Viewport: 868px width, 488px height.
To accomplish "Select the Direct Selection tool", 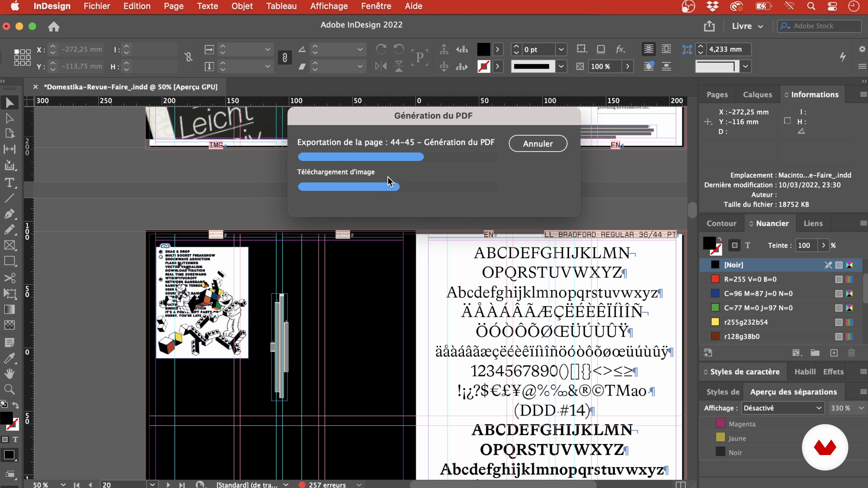I will [9, 119].
